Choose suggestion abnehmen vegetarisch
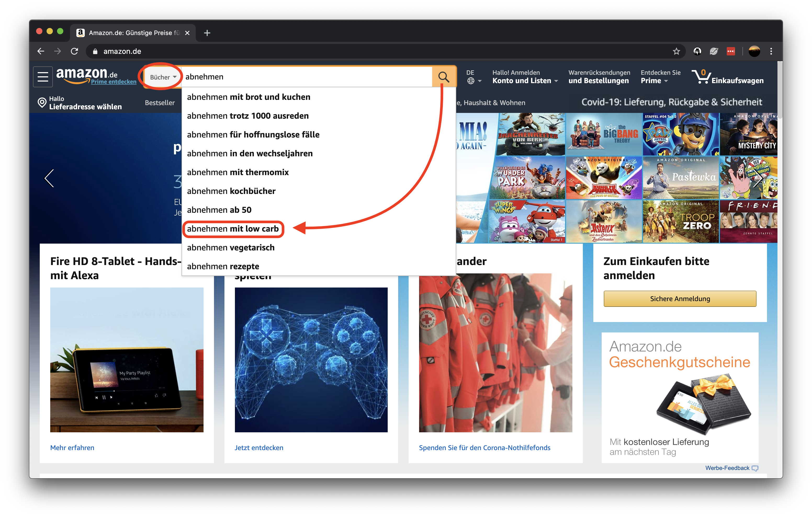 coord(231,248)
